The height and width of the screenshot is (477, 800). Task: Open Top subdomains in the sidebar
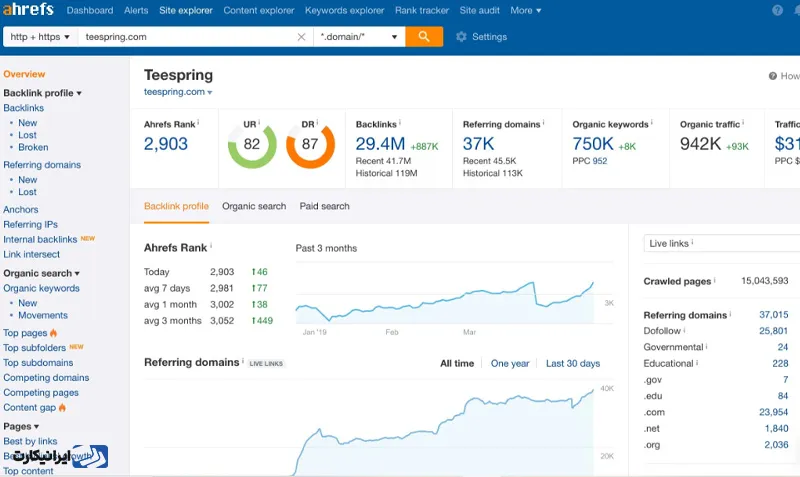[x=38, y=362]
